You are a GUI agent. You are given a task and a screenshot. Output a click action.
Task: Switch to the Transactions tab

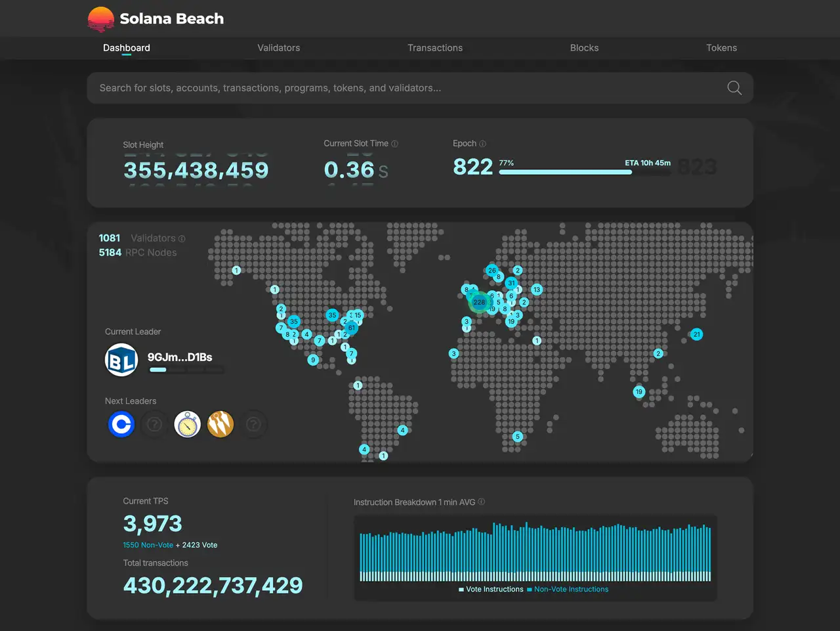tap(434, 48)
